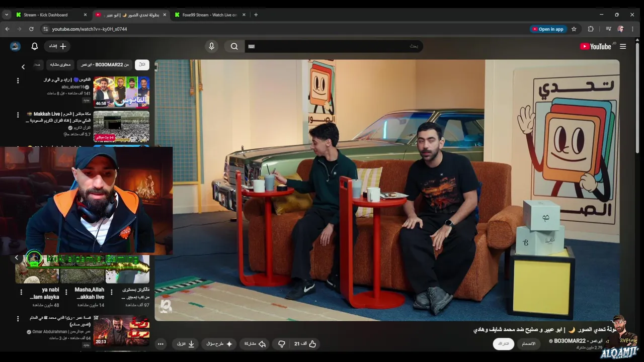Viewport: 644px width, 362px height.
Task: Click the Ask (طرح سؤال) sparkle button
Action: pos(219,344)
